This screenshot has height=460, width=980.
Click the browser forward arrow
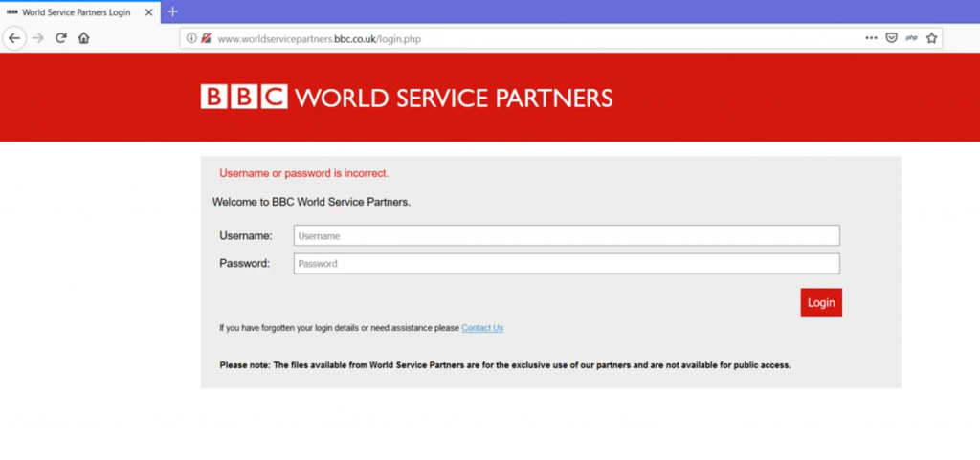tap(38, 38)
